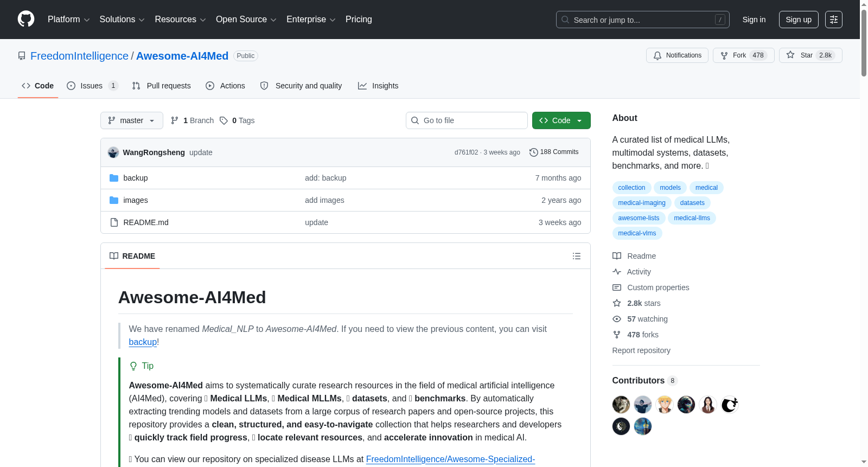Open the FreedomIntelligence/Awesome-Specialized link in README

pyautogui.click(x=450, y=459)
